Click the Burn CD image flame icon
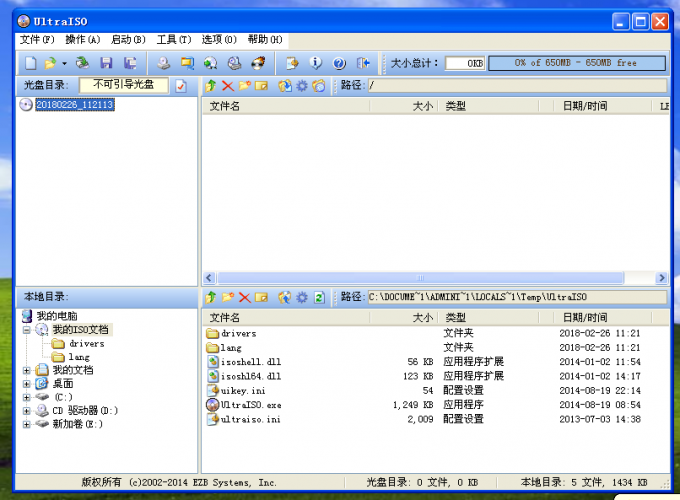 258,63
